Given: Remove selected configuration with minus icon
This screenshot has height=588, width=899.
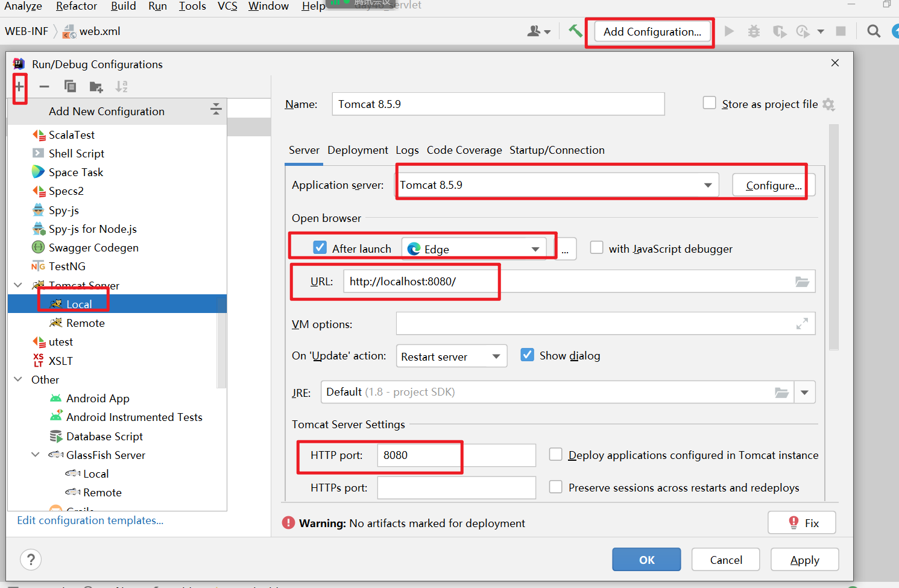Looking at the screenshot, I should [44, 86].
